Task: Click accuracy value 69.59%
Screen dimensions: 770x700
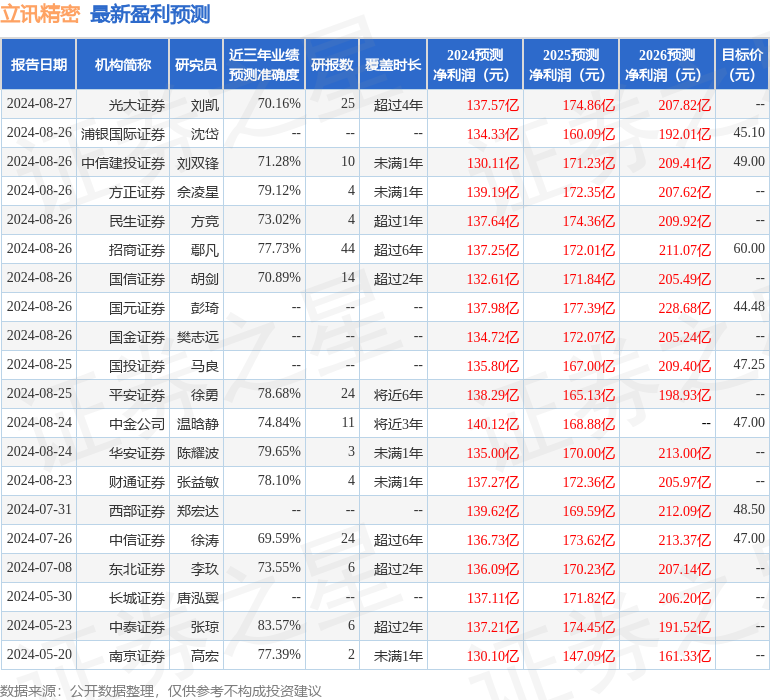Action: point(279,538)
